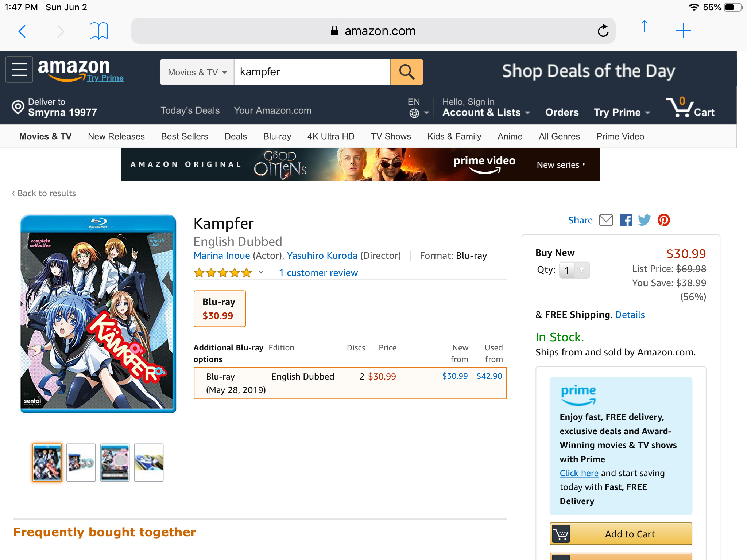
Task: Click the orange search magnifier button
Action: pyautogui.click(x=406, y=72)
